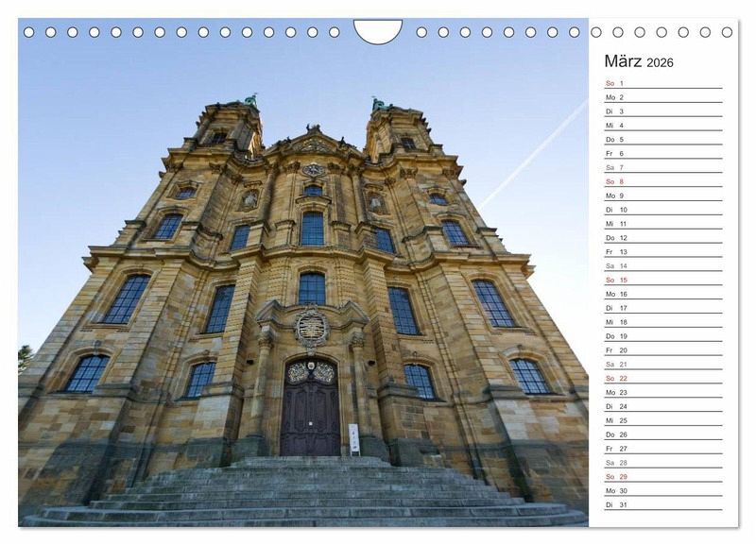The width and height of the screenshot is (756, 545).
Task: Click the Saturday 7 date row
Action: 662,167
